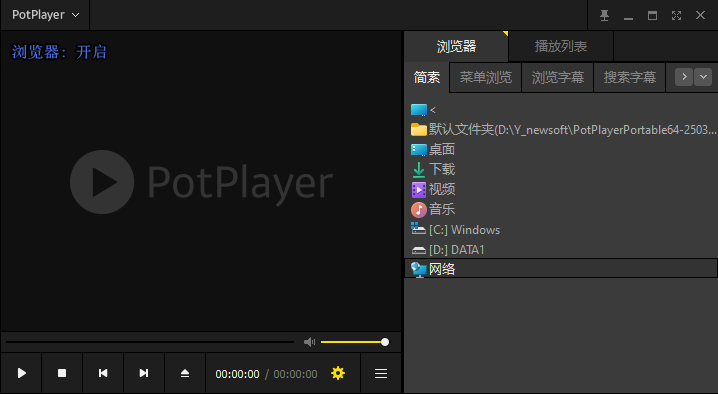The height and width of the screenshot is (394, 718).
Task: Skip to the next track
Action: 144,373
